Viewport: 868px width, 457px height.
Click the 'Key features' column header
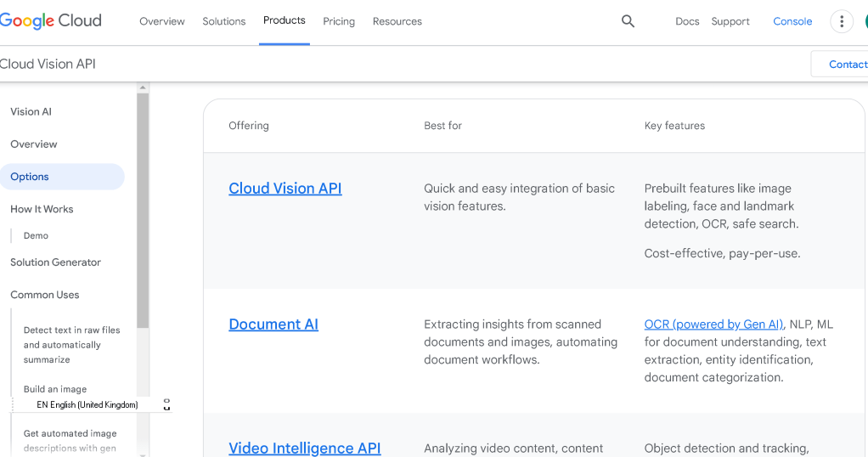click(x=675, y=126)
